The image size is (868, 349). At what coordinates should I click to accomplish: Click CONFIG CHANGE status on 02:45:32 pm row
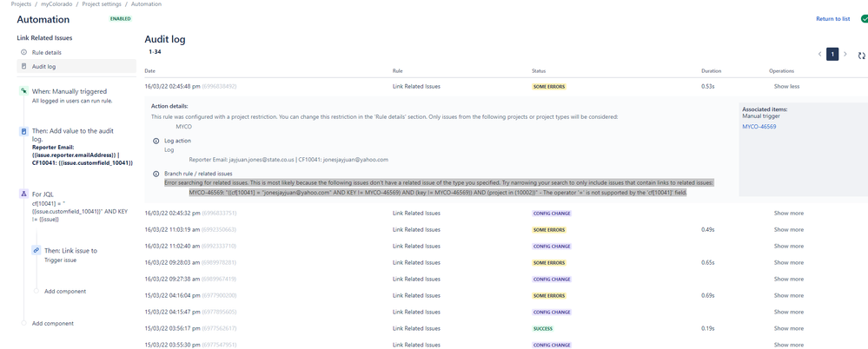(552, 213)
